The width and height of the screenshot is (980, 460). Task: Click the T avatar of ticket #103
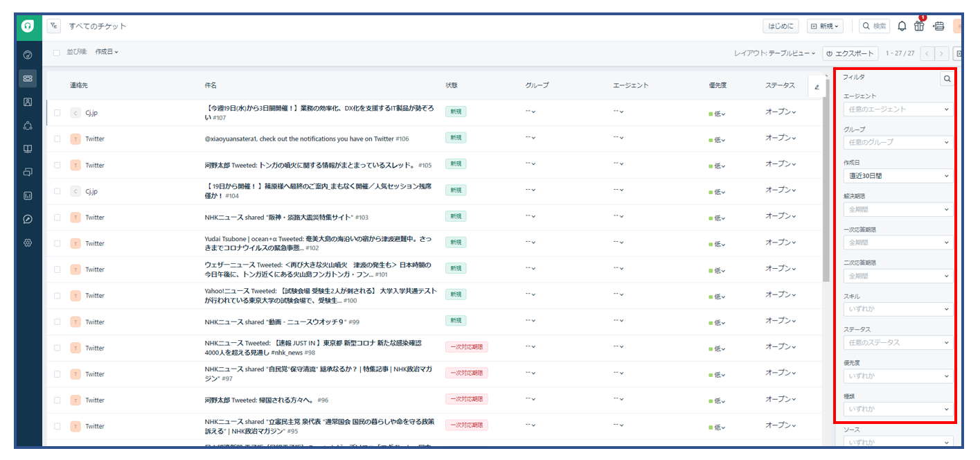(75, 218)
